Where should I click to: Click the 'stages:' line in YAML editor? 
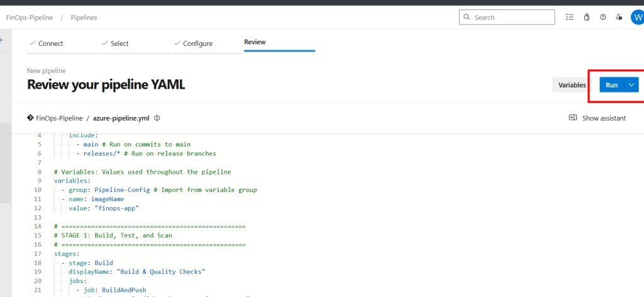[x=67, y=254]
